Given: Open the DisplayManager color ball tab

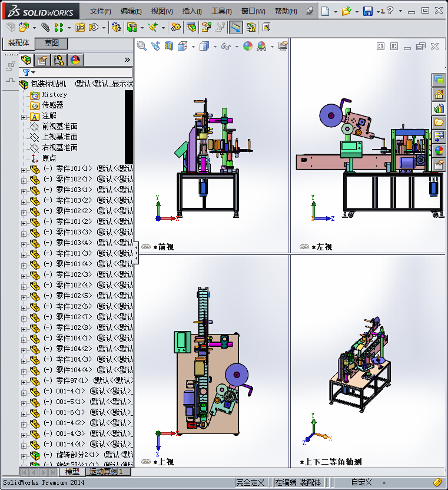Looking at the screenshot, I should click(x=75, y=59).
